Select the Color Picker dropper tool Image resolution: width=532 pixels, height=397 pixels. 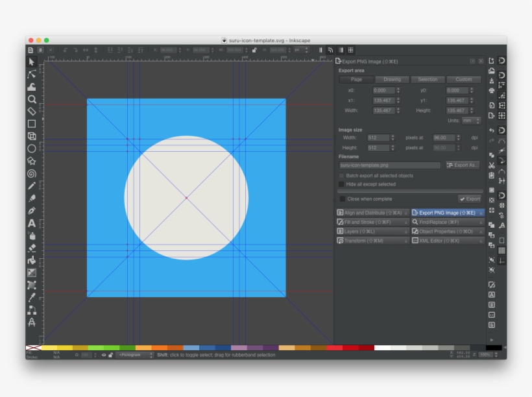tap(31, 297)
